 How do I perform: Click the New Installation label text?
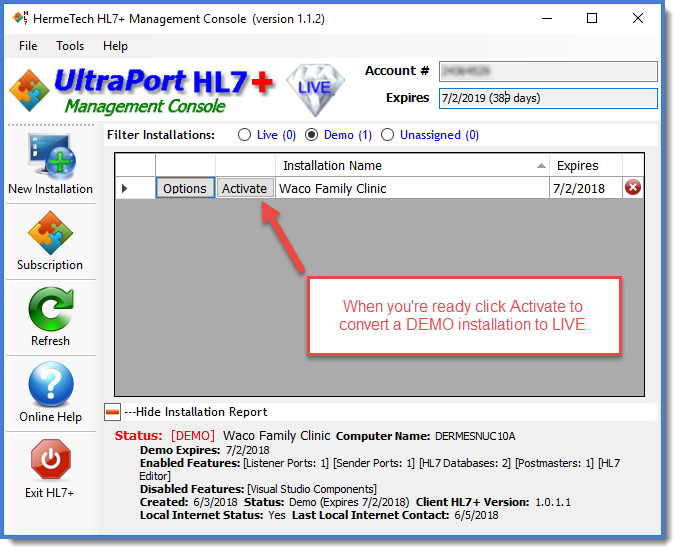(x=51, y=189)
